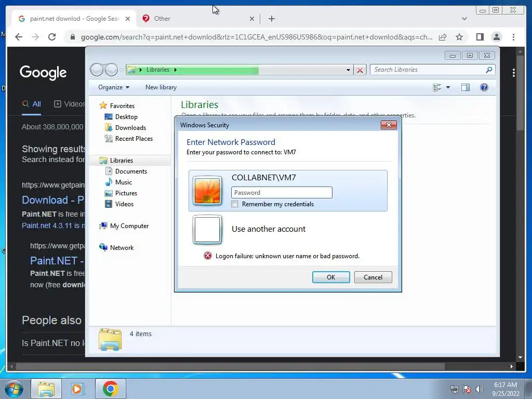This screenshot has width=532, height=399.
Task: Switch to the paint.net Google Search tab
Action: (x=74, y=19)
